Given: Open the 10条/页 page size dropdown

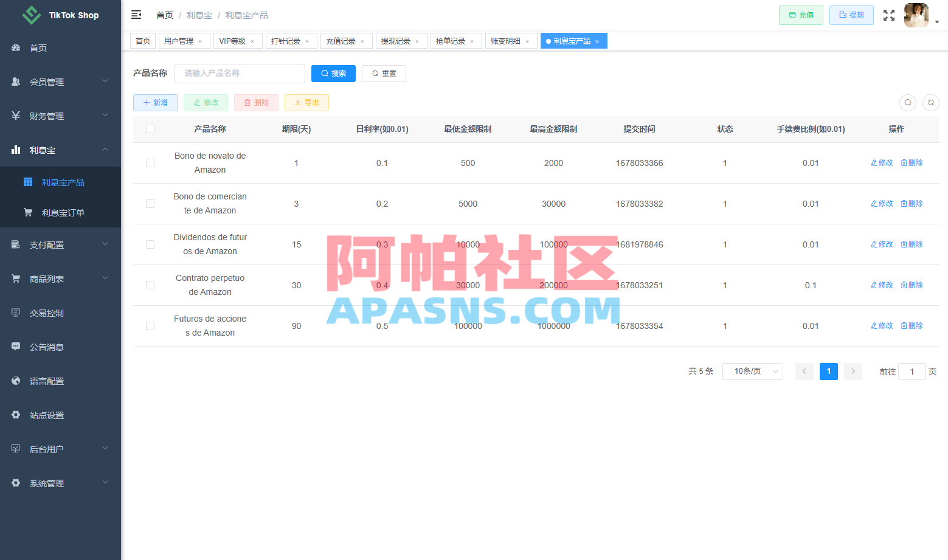Looking at the screenshot, I should (x=752, y=372).
